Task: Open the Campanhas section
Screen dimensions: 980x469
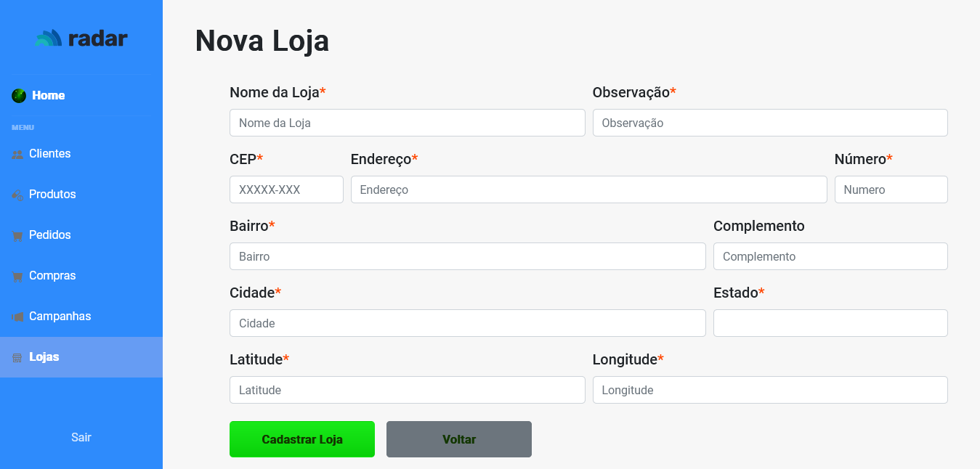Action: click(60, 317)
